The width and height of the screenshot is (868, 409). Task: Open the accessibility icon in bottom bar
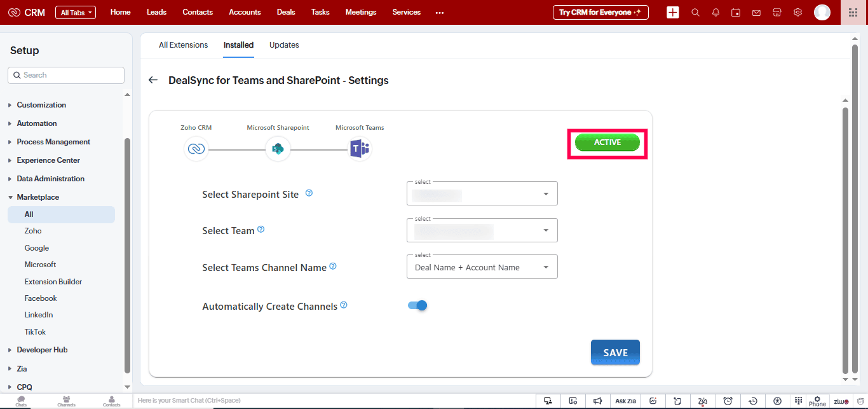click(x=777, y=401)
